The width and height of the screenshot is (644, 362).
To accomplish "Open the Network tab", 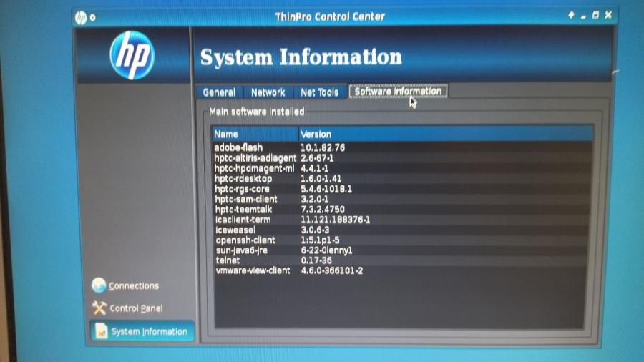I will point(268,92).
